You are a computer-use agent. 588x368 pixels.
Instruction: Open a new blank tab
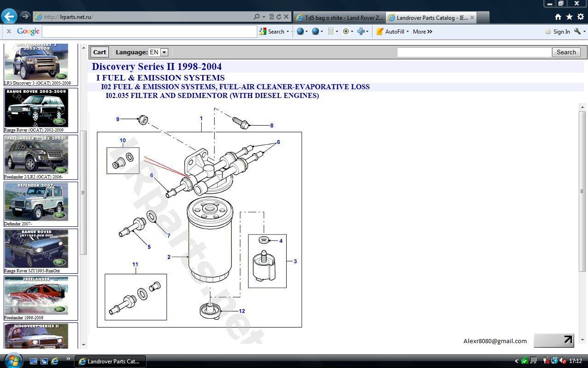(484, 17)
